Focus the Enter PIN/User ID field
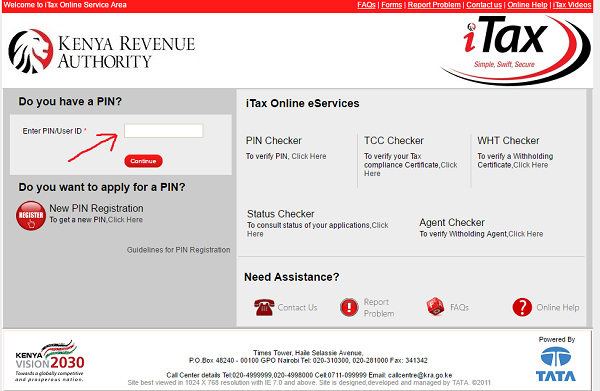This screenshot has height=391, width=600. coord(164,131)
